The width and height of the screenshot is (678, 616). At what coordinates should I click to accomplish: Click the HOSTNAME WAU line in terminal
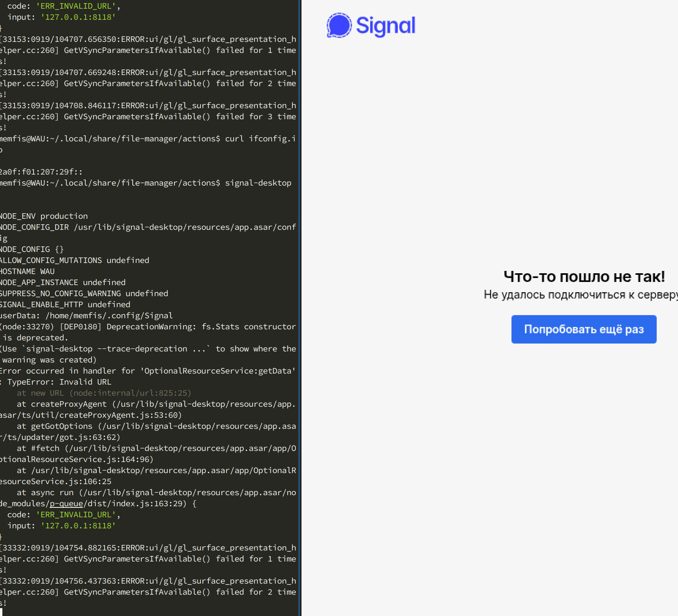tap(27, 271)
